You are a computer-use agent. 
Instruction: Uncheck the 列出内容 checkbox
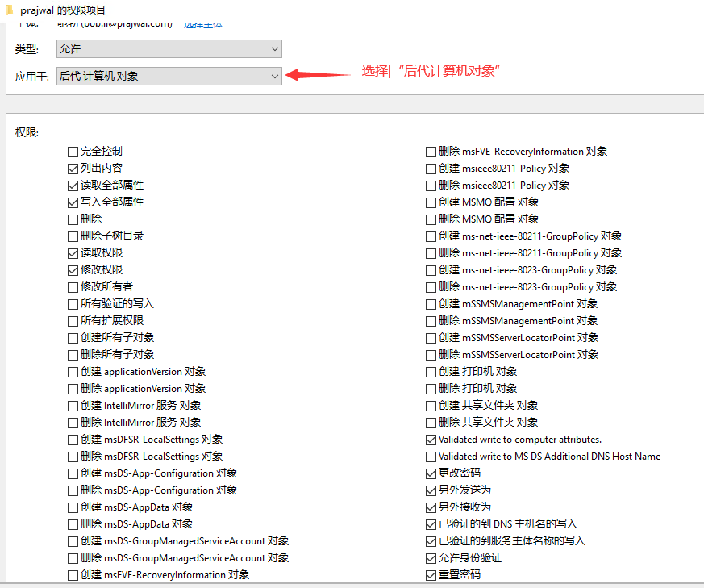tap(73, 169)
